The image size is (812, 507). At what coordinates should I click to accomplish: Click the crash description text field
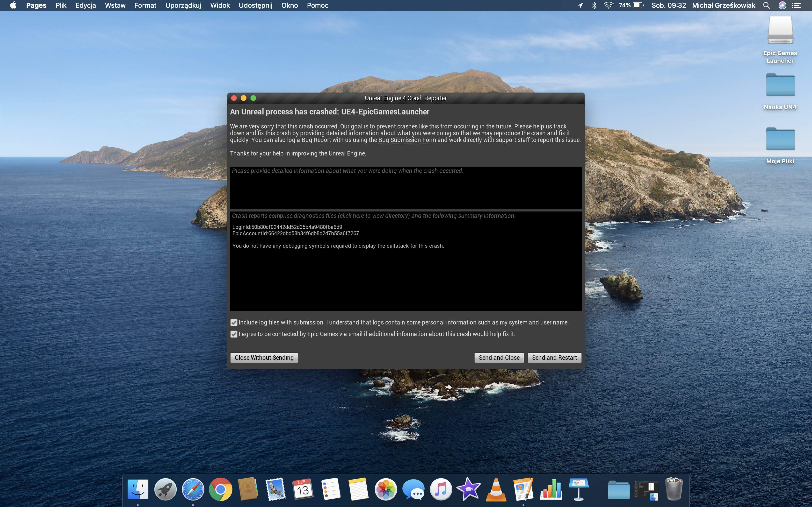point(406,188)
